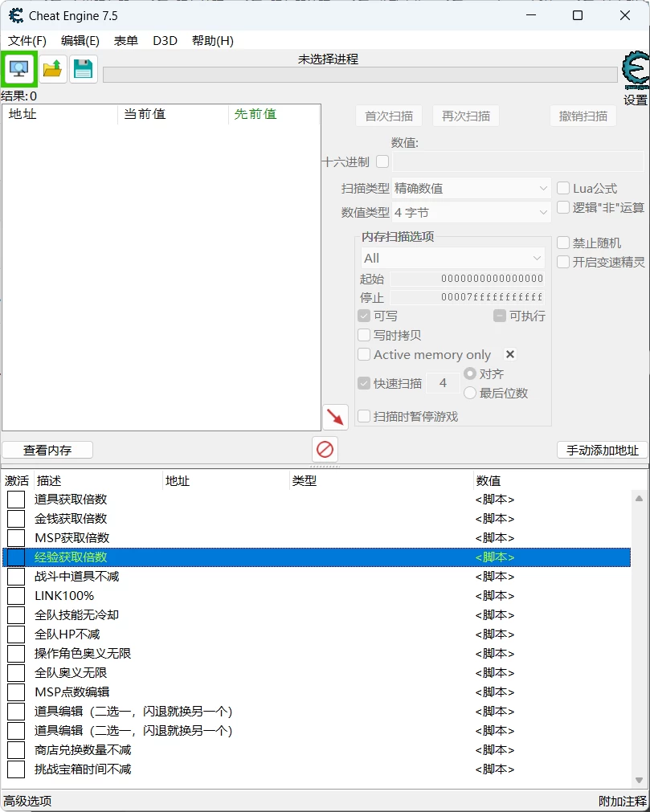
Task: Open 高级选项 in the status bar
Action: [x=28, y=801]
